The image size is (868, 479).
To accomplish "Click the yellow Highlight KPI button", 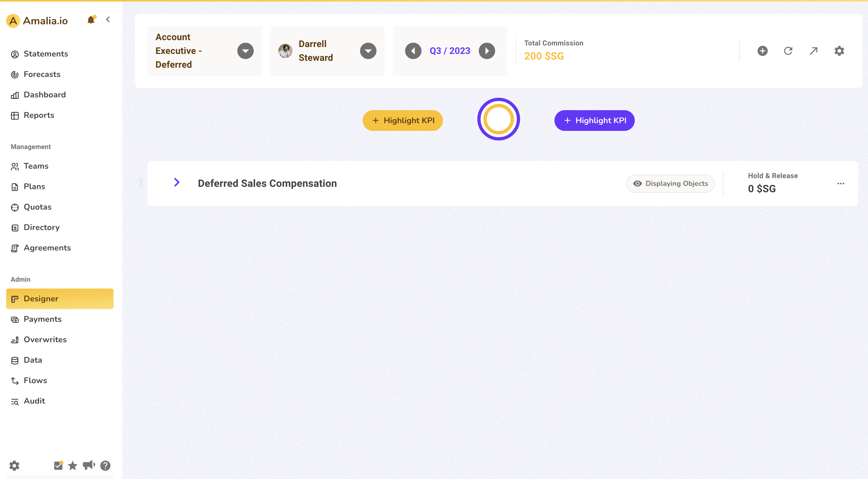I will [x=403, y=121].
